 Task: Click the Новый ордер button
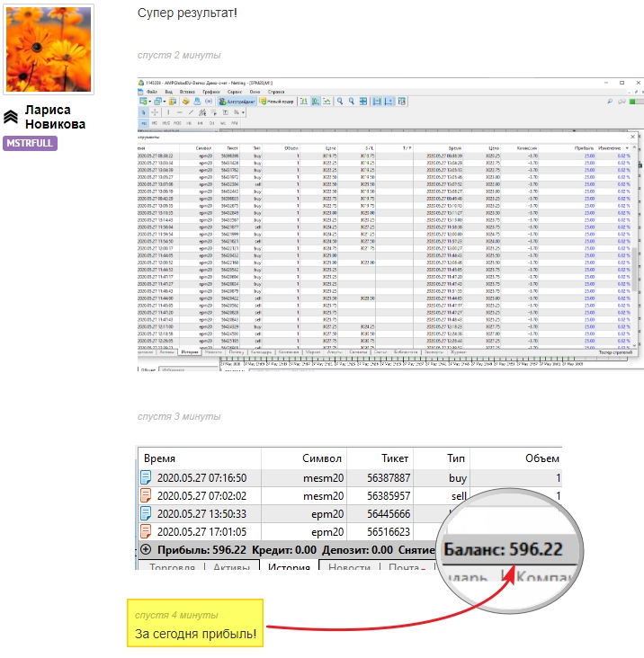277,102
